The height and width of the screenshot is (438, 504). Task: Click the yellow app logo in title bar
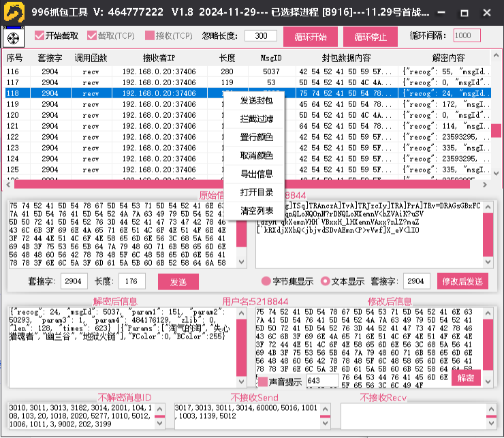(x=14, y=12)
